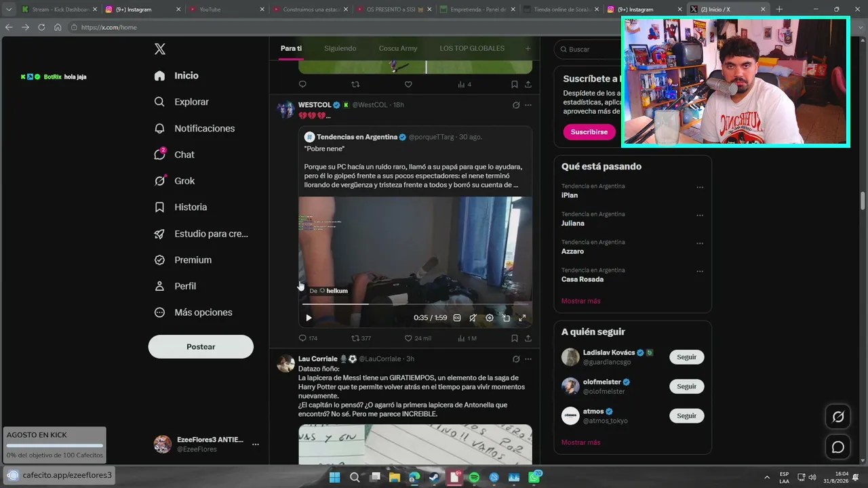
Task: Switch to the Coscu Army tab
Action: coord(398,49)
